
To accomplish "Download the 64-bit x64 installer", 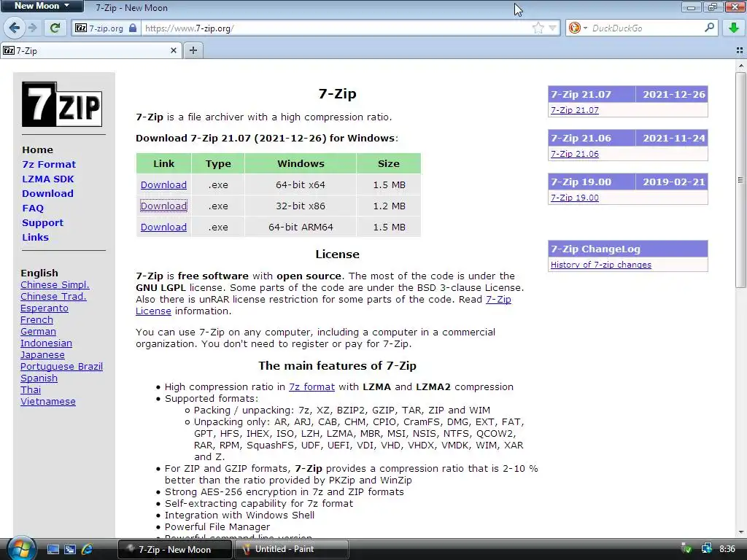I will tap(163, 184).
